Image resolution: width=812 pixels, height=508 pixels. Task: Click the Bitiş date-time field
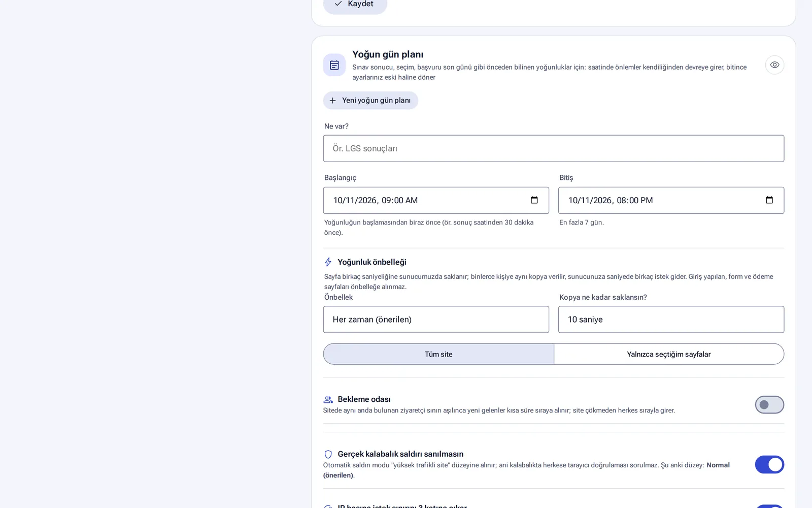pyautogui.click(x=671, y=200)
